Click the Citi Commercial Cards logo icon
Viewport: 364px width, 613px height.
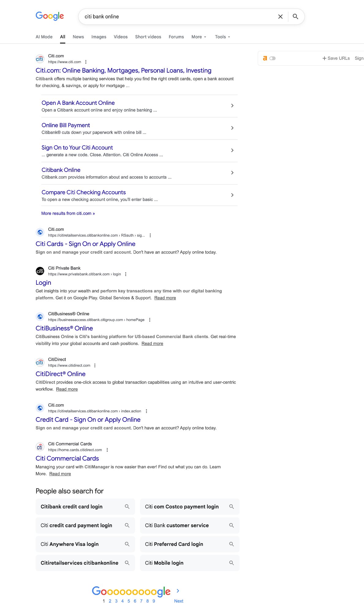[40, 447]
